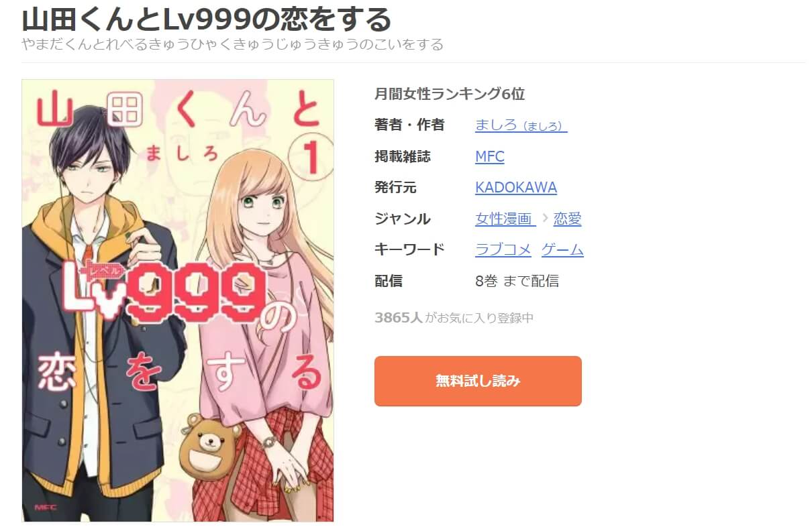
Task: Click the ラブコメ keyword link
Action: click(503, 249)
